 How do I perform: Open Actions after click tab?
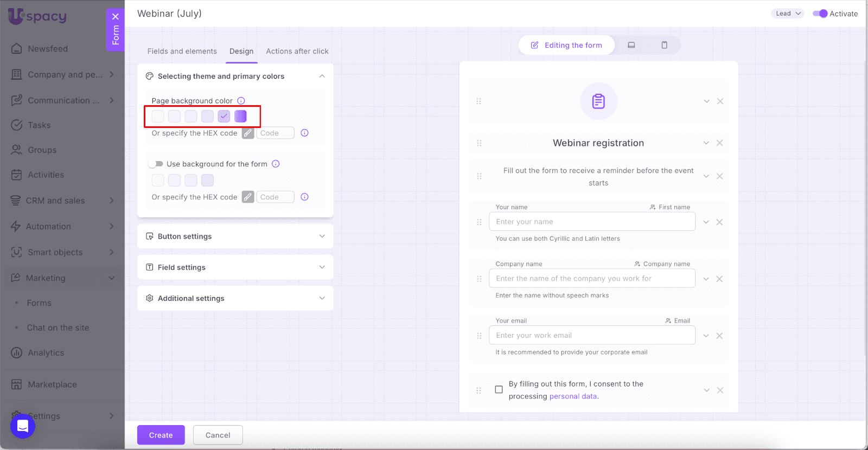coord(297,52)
